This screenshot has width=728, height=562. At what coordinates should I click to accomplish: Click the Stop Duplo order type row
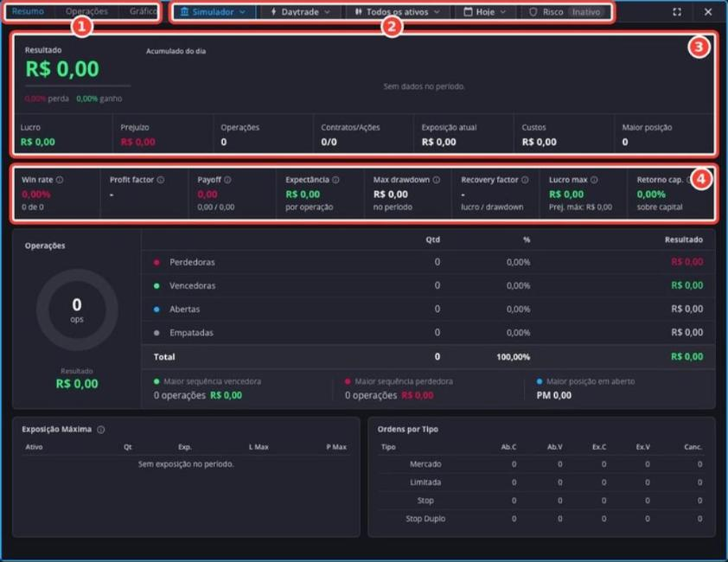coord(541,519)
